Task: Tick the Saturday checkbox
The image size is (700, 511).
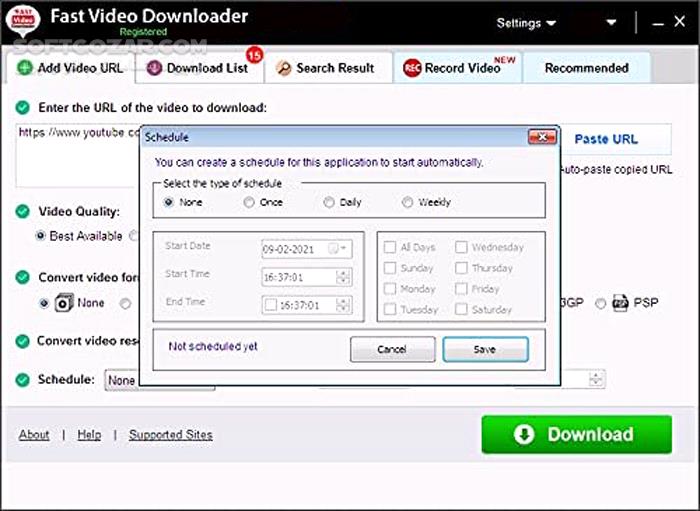Action: (x=461, y=309)
